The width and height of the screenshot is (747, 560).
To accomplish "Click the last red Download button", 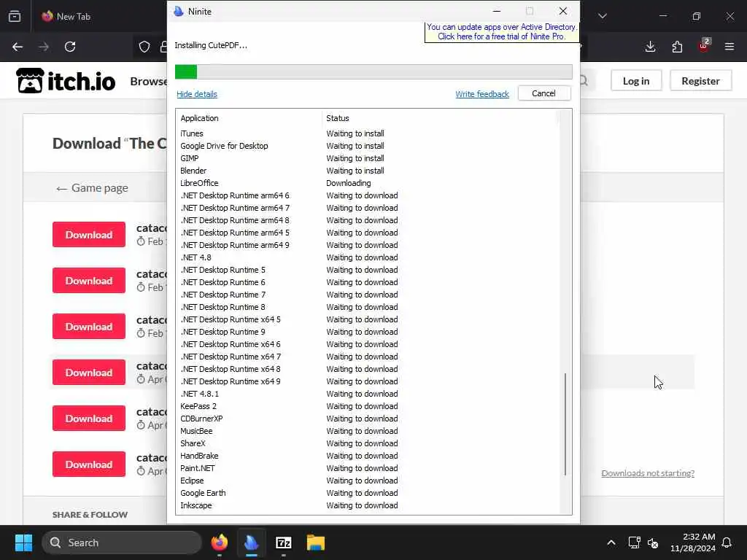I will point(89,464).
